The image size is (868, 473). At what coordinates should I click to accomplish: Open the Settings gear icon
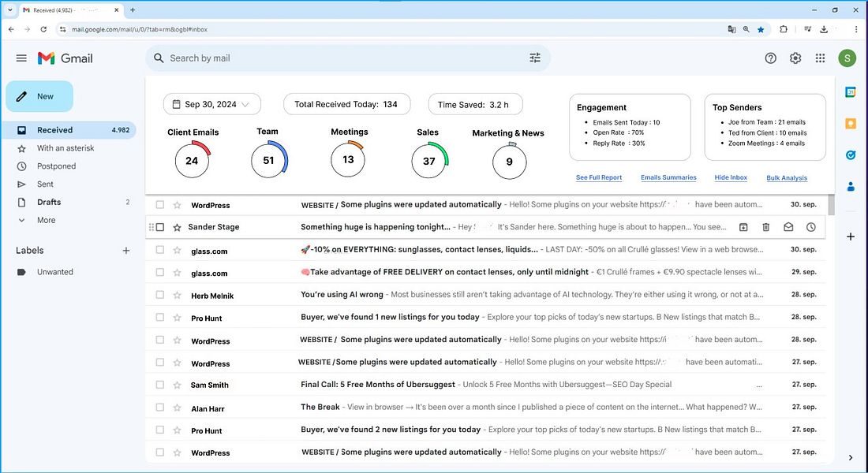pos(795,58)
